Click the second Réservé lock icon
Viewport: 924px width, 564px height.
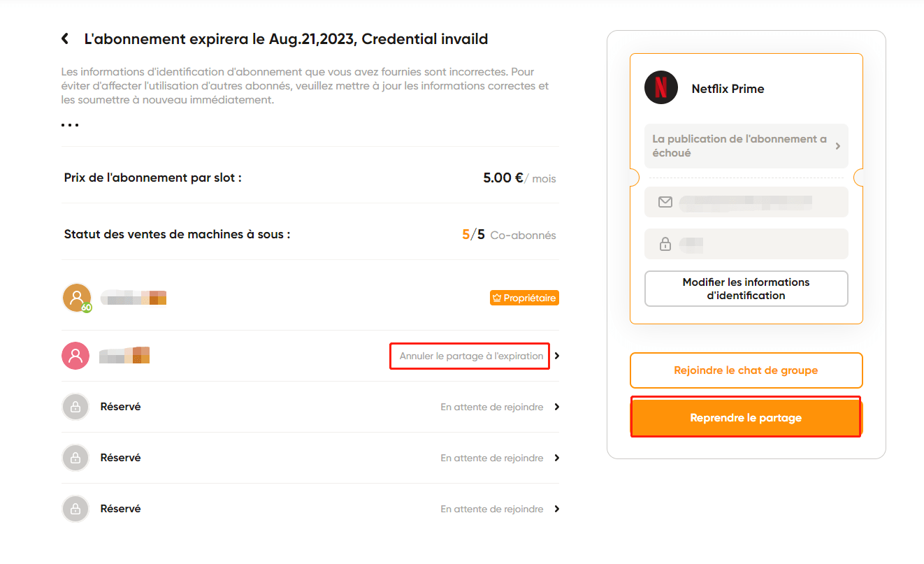(75, 458)
